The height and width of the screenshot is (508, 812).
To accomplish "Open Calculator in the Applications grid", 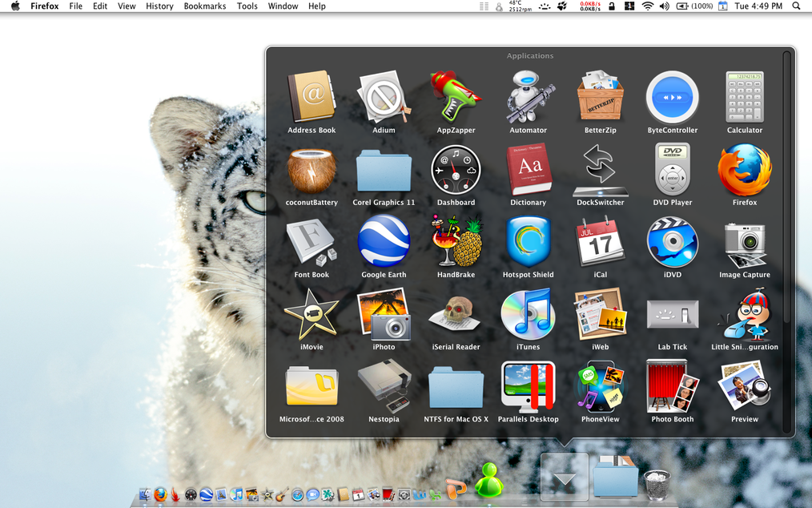I will click(745, 97).
